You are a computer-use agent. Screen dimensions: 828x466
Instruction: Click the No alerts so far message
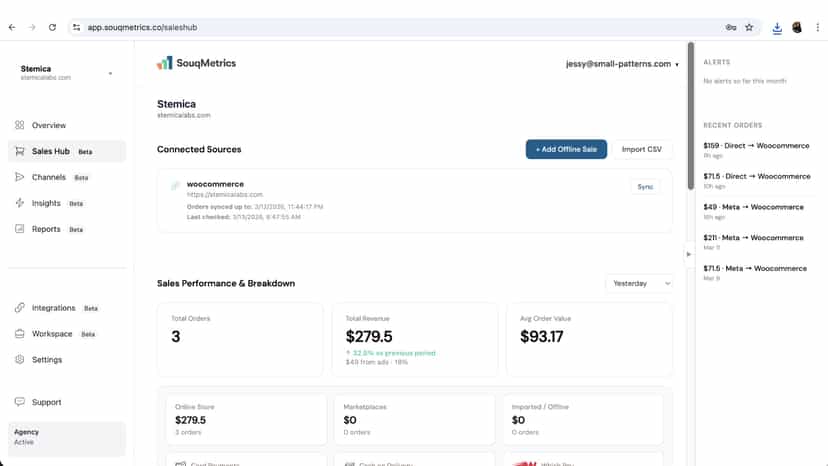point(745,81)
